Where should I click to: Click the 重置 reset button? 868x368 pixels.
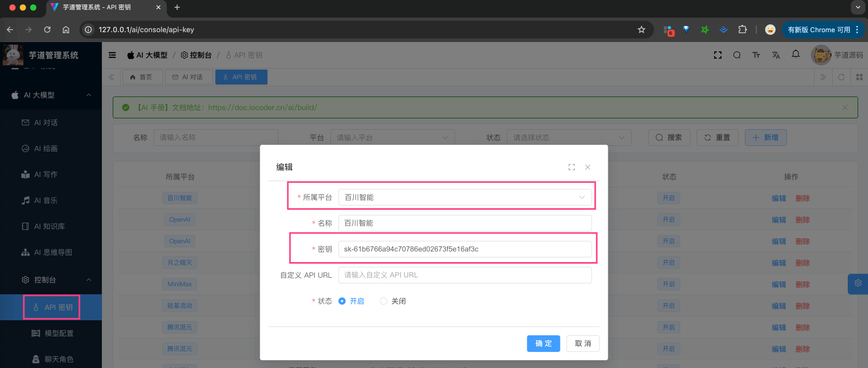[x=717, y=138]
